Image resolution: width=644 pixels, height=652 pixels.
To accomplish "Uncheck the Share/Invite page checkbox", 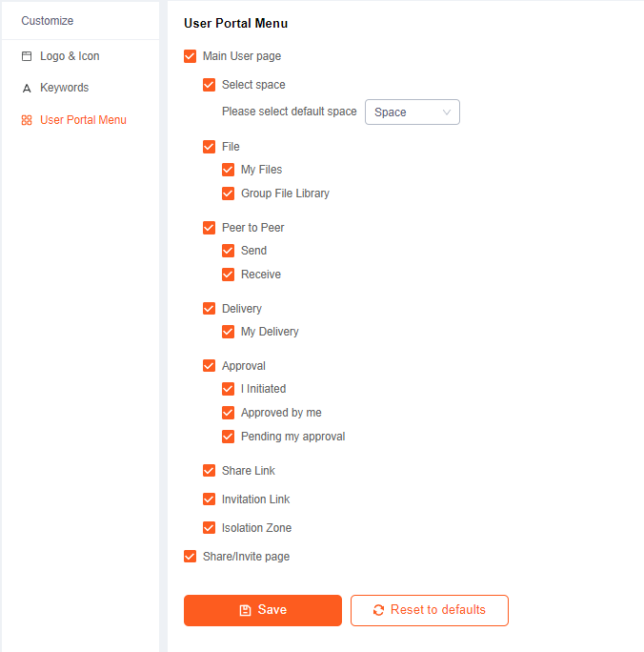I will click(190, 557).
